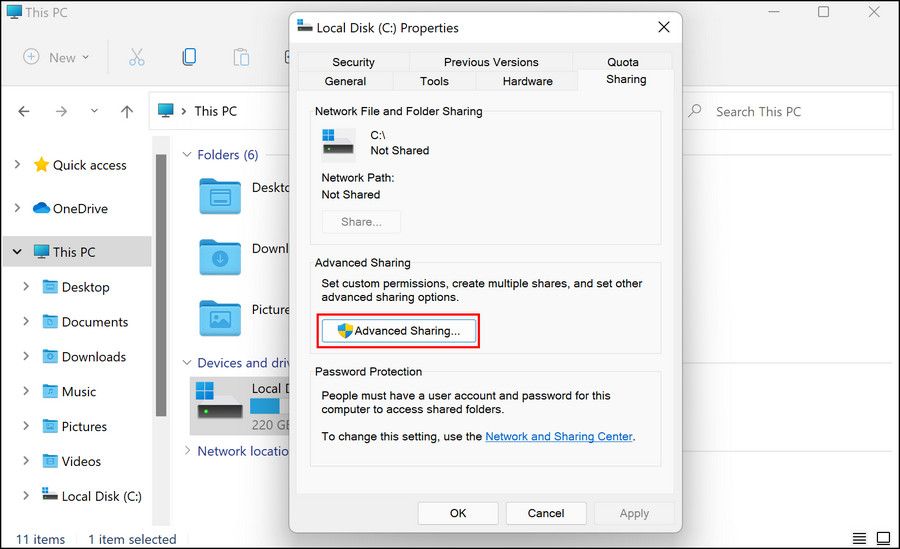Click the Share... button
Screen dimensions: 900x549
point(361,222)
